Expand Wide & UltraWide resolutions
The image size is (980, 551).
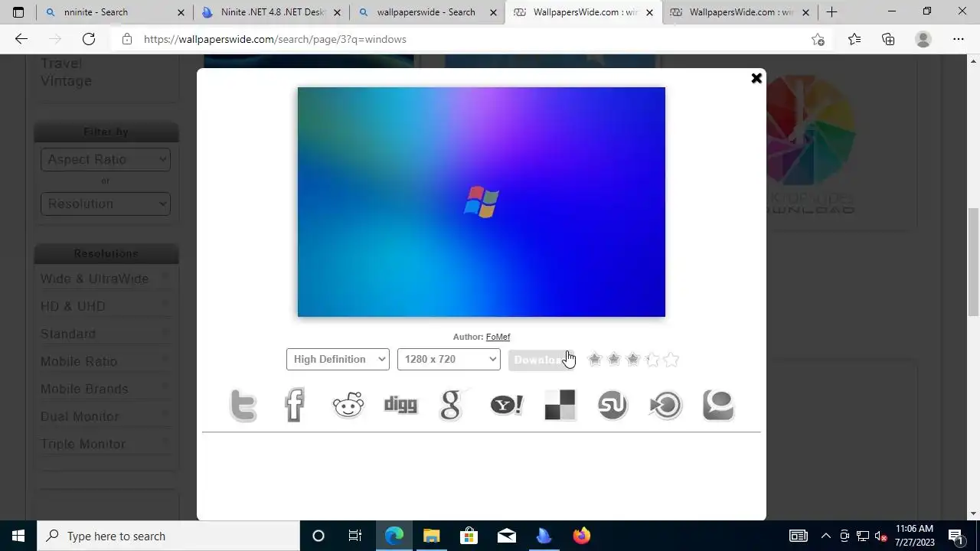tap(106, 279)
